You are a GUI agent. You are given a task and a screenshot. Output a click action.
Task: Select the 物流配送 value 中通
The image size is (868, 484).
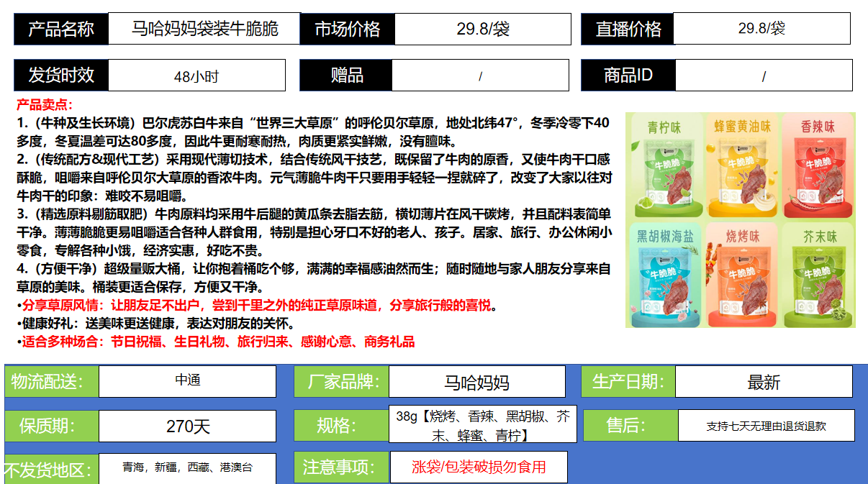(x=187, y=381)
